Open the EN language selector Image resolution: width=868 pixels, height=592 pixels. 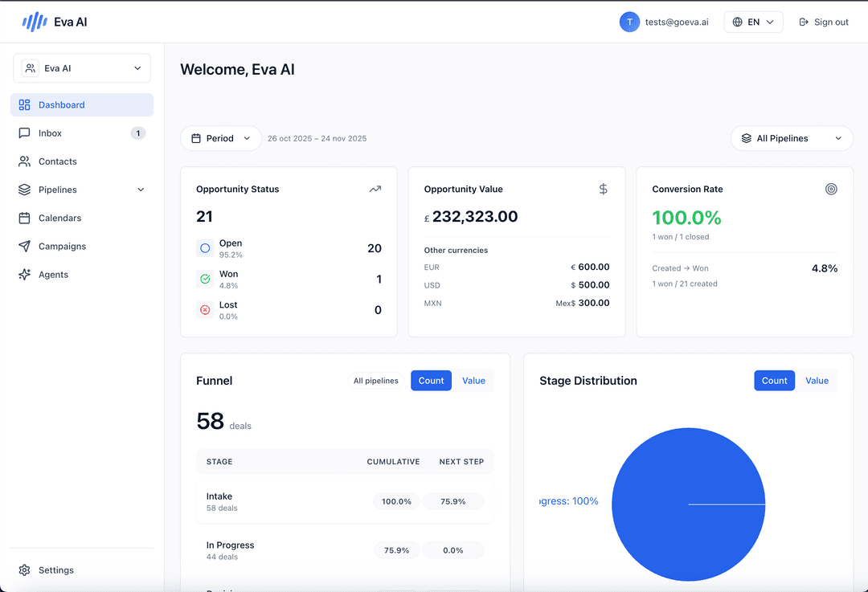point(753,22)
